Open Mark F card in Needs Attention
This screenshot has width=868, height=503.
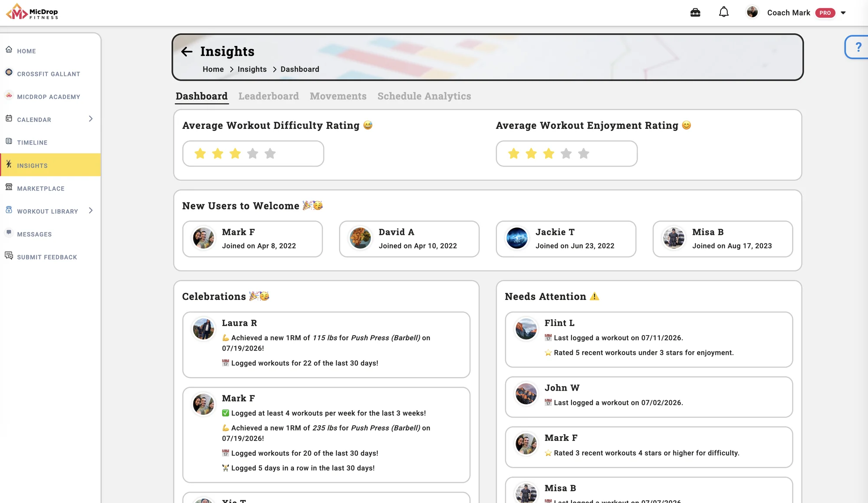649,447
